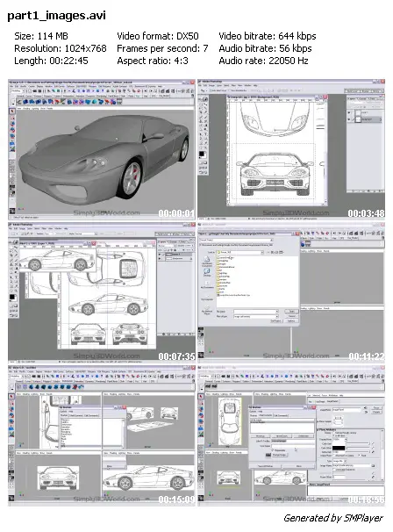Hide the Background layer in 00:03:48 Photoshop frame
The image size is (393, 532).
(349, 119)
